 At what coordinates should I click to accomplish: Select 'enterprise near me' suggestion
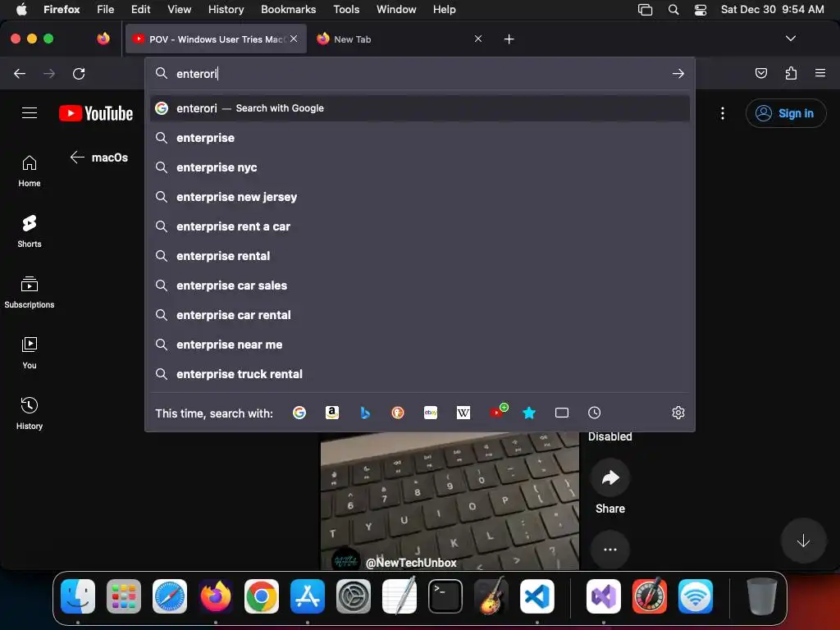[x=419, y=345]
